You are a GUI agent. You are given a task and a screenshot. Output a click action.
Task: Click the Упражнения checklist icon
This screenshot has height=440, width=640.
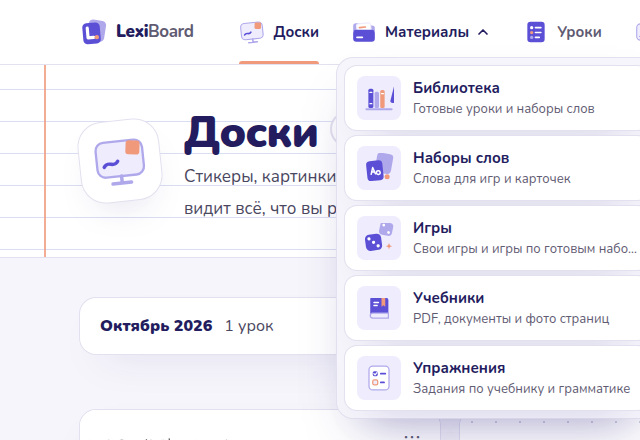(379, 378)
